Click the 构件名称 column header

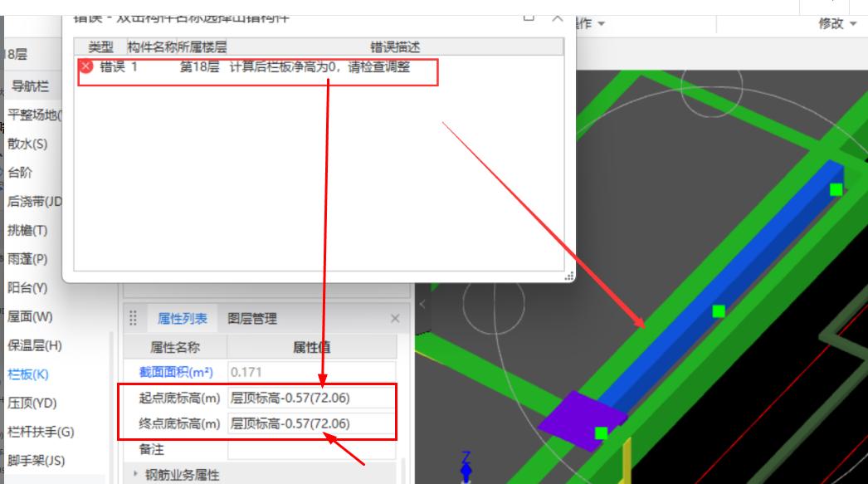152,47
